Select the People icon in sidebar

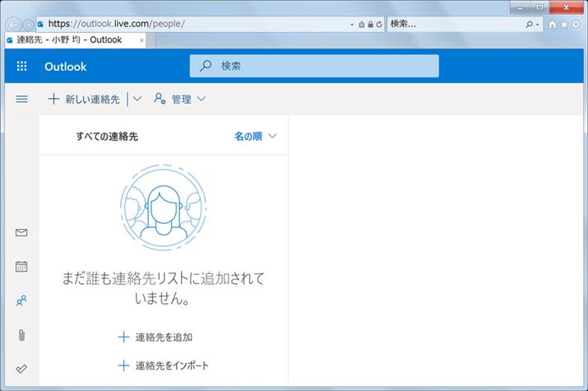click(x=21, y=300)
